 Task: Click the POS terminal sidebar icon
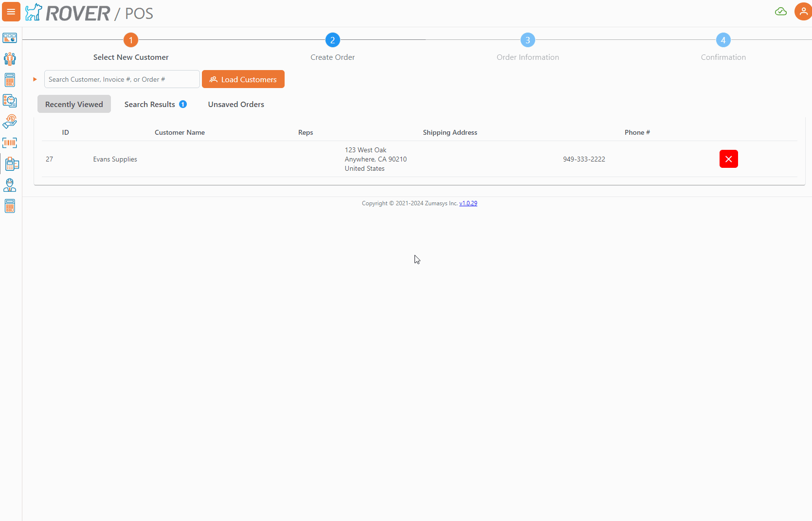12,164
